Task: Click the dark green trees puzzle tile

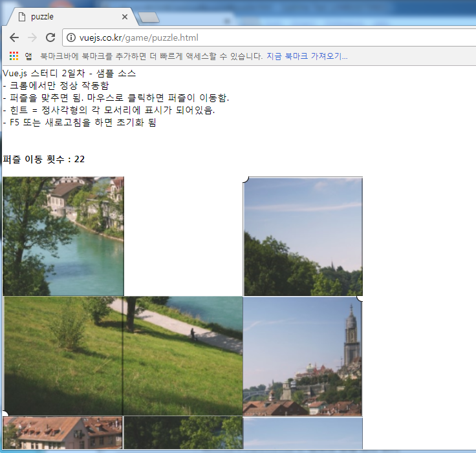Action: (183, 432)
